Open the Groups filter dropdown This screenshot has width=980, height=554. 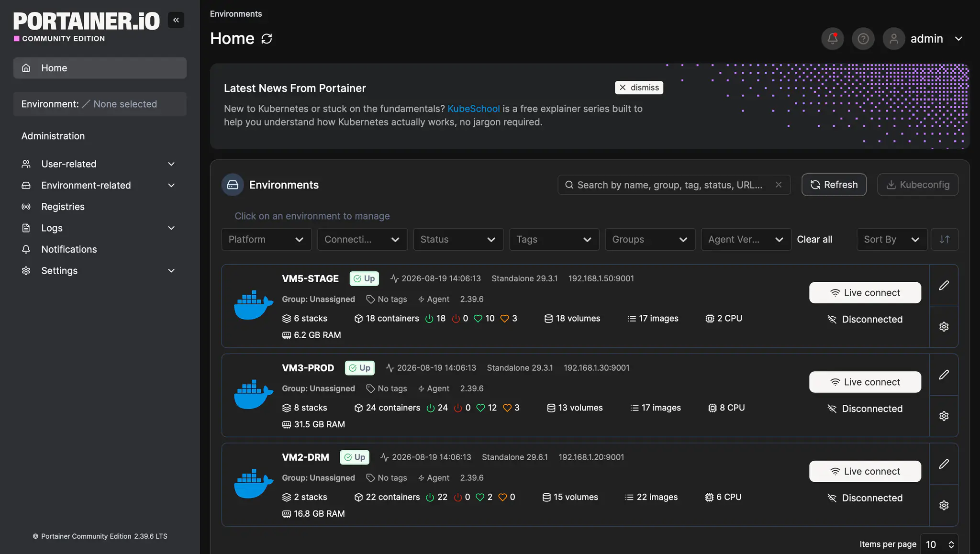650,239
